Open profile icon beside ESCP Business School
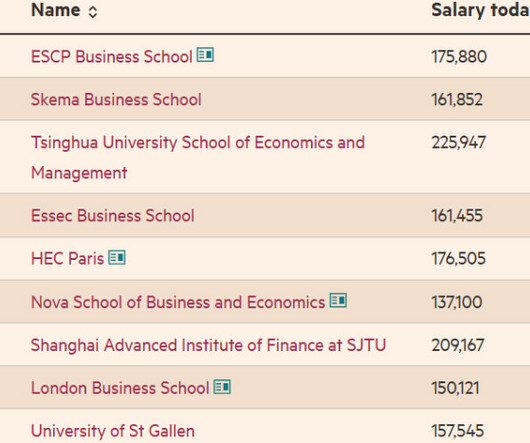 pos(206,55)
